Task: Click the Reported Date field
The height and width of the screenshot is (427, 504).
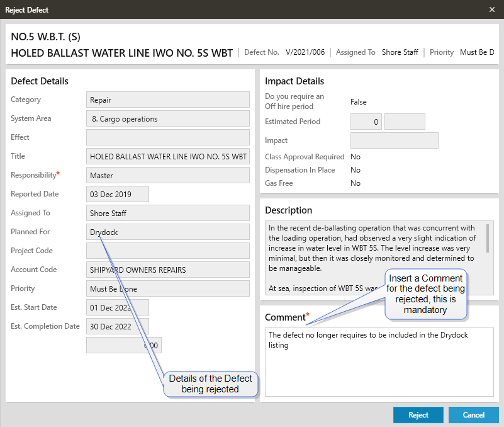Action: tap(117, 194)
